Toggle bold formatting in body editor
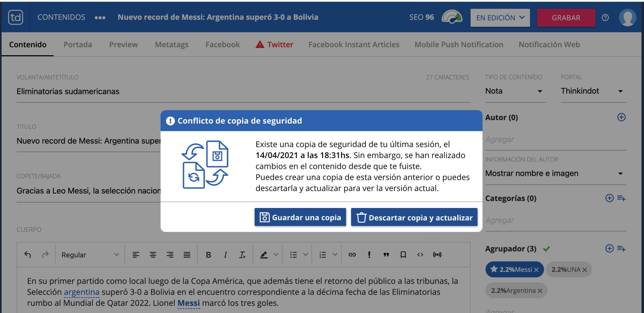The height and width of the screenshot is (313, 644). tap(208, 254)
